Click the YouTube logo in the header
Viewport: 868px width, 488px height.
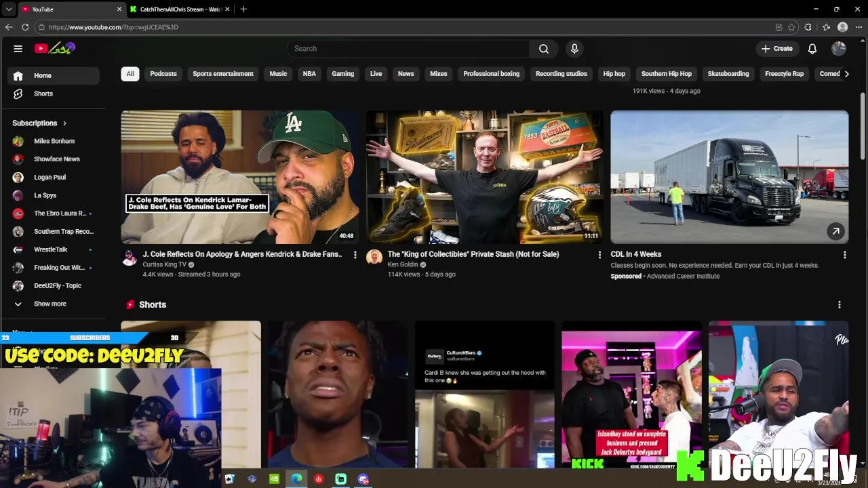(x=54, y=48)
